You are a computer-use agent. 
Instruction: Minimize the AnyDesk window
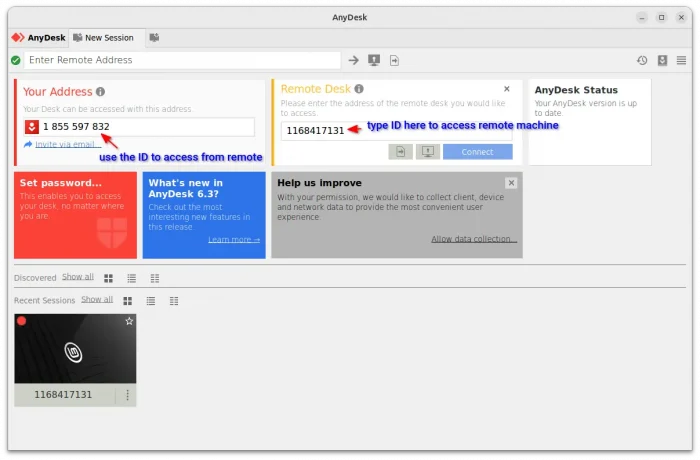pos(642,17)
